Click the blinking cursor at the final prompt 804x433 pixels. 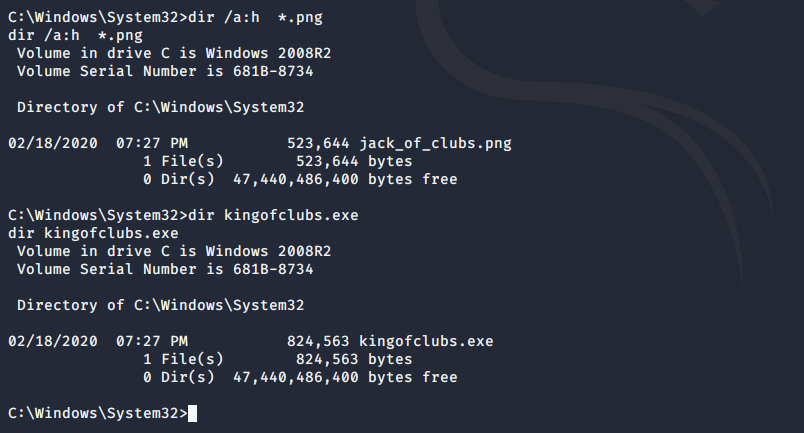point(192,414)
